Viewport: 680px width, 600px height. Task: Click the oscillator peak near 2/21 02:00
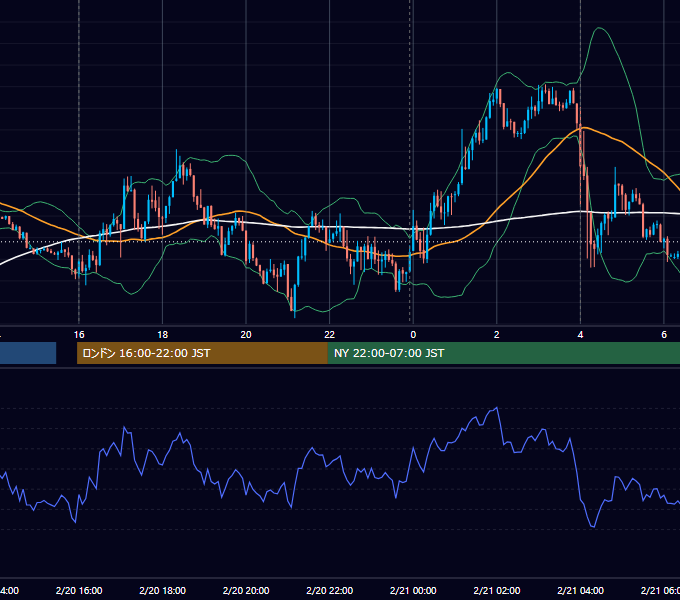(x=497, y=408)
